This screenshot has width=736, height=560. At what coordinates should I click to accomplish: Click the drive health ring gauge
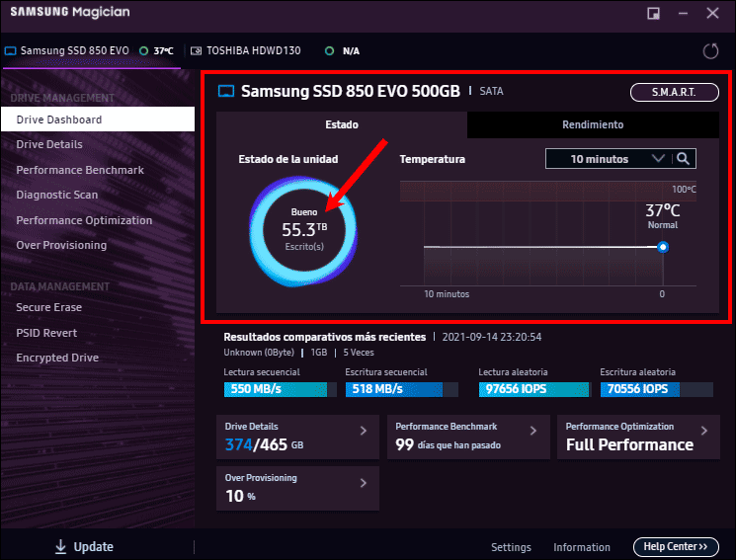click(x=303, y=231)
